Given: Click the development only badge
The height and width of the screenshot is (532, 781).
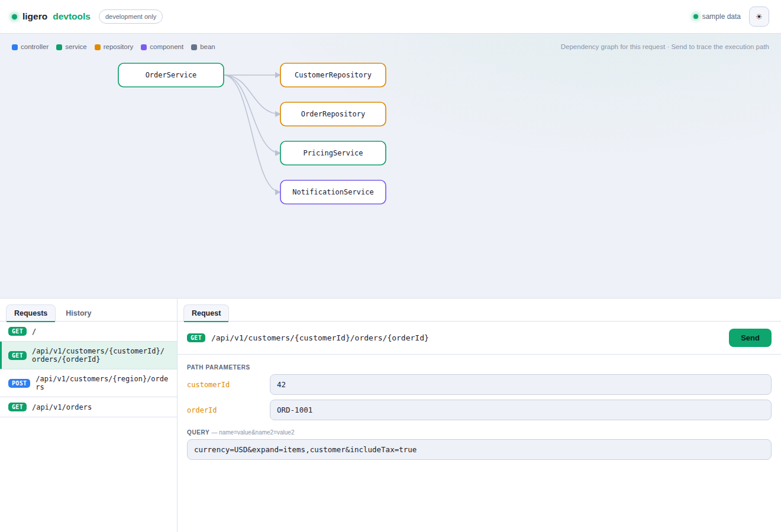Looking at the screenshot, I should [x=131, y=17].
